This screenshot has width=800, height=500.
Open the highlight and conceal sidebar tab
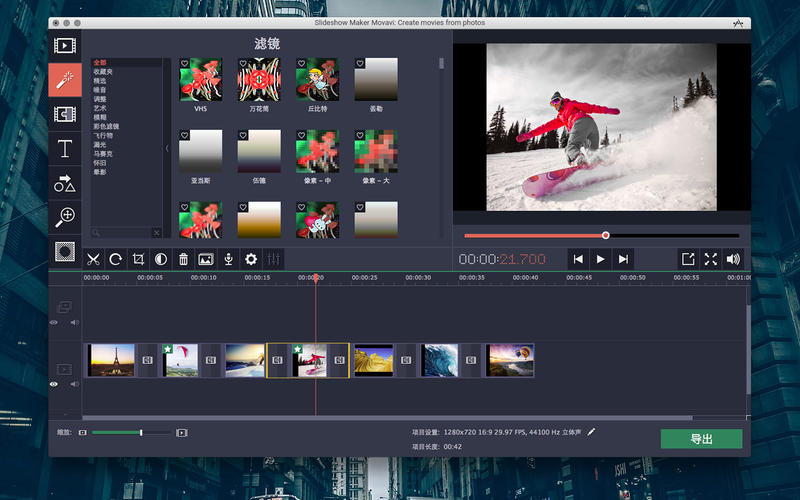65,252
